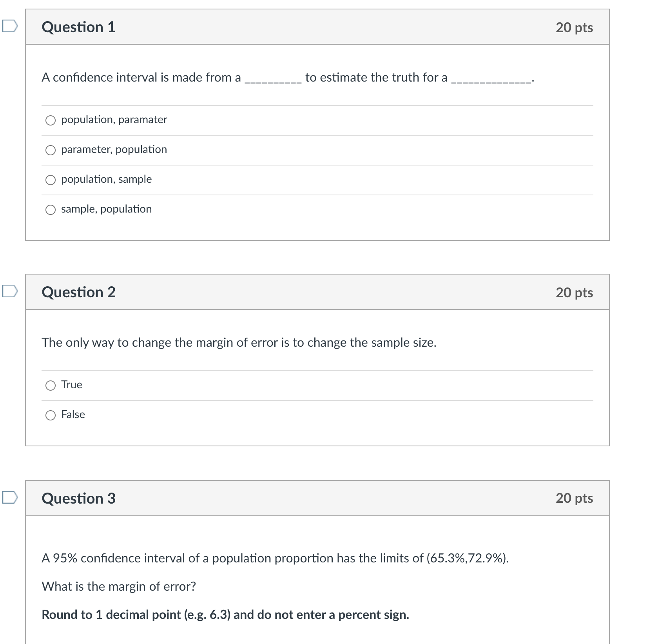The image size is (649, 644).
Task: Click the 95% confidence interval limits sentence
Action: tap(275, 558)
